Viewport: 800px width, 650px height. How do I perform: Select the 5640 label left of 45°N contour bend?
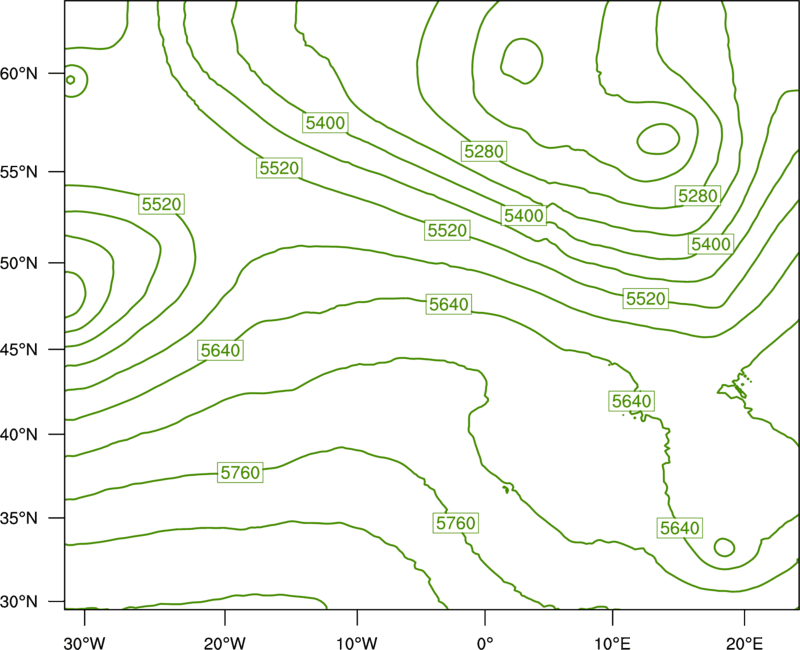[x=220, y=350]
